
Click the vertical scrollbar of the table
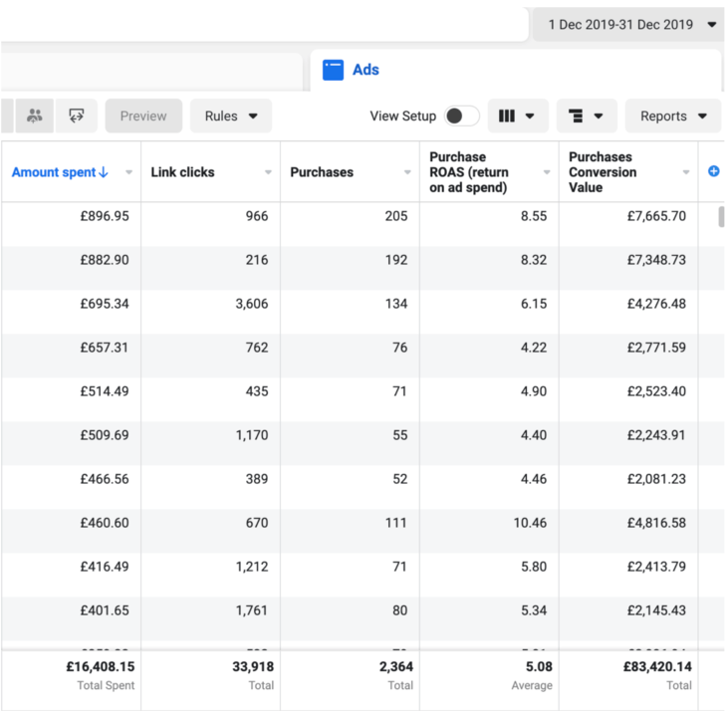pos(721,216)
